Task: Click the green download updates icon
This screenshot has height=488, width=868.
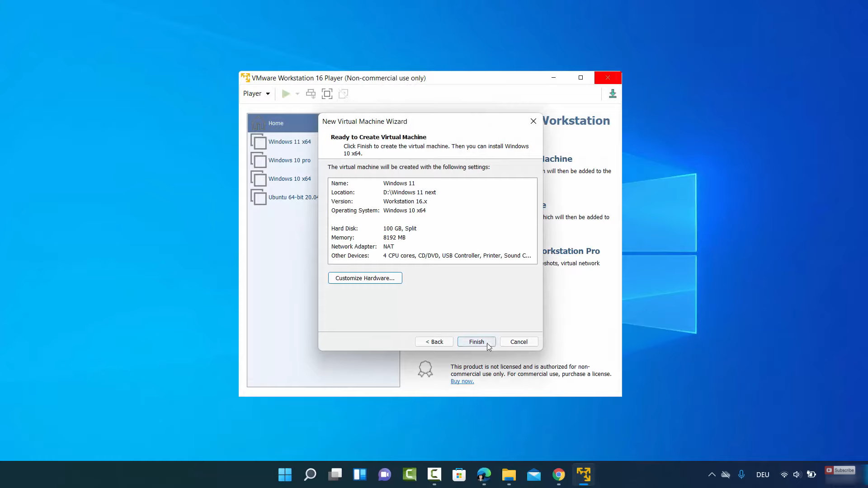Action: click(613, 94)
